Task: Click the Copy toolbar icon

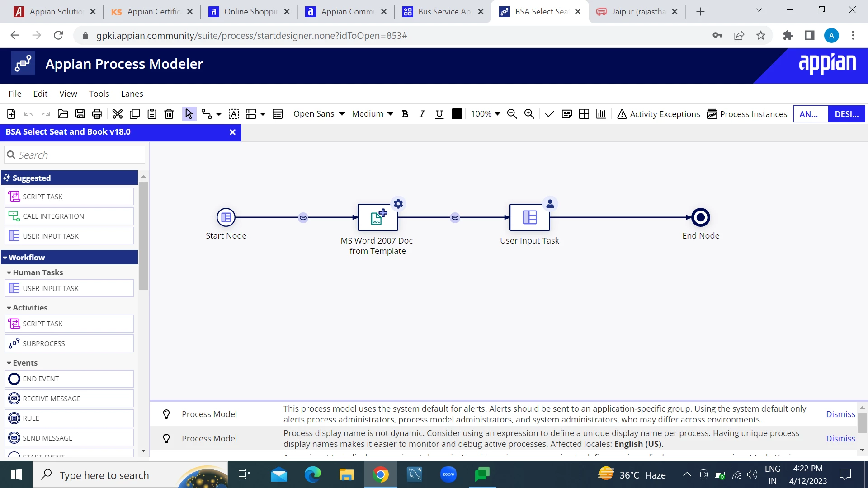Action: click(135, 114)
